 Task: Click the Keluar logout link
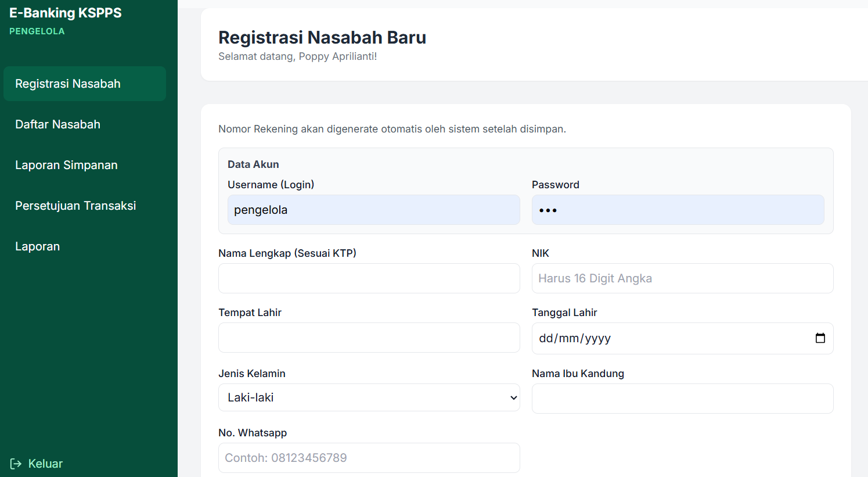pyautogui.click(x=45, y=464)
